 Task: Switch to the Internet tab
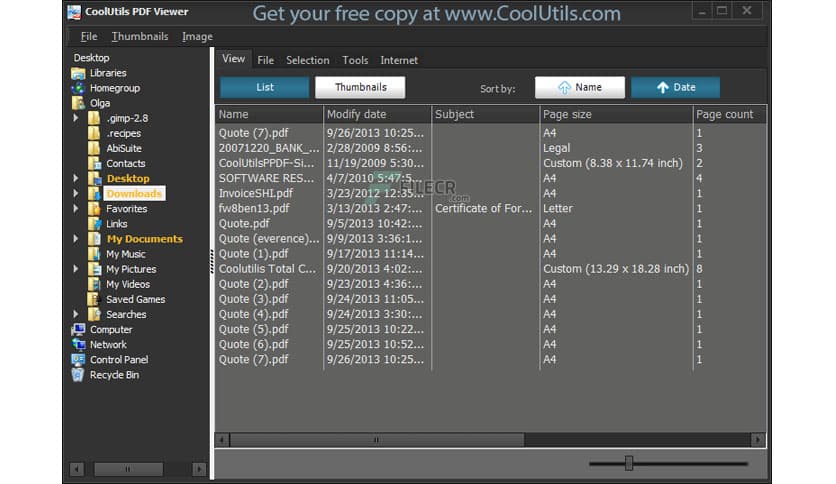click(x=399, y=60)
